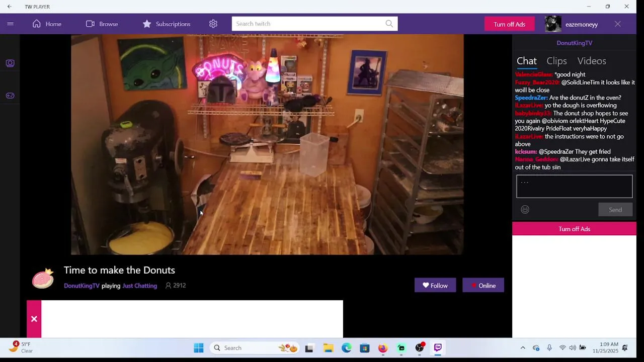This screenshot has width=644, height=362.
Task: Click the stream video player
Action: (x=267, y=144)
